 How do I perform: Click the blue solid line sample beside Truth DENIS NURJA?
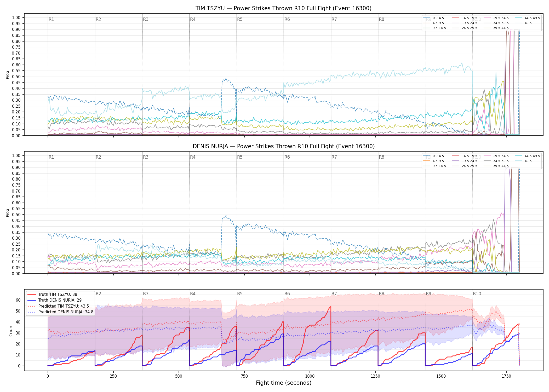tap(32, 300)
